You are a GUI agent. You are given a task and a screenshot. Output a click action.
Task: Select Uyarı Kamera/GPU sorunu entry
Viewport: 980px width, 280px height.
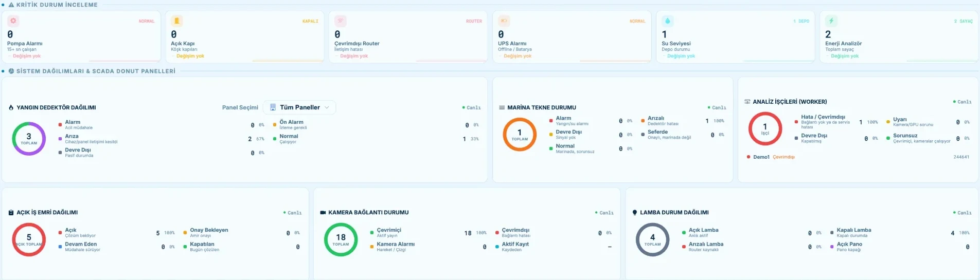(928, 122)
